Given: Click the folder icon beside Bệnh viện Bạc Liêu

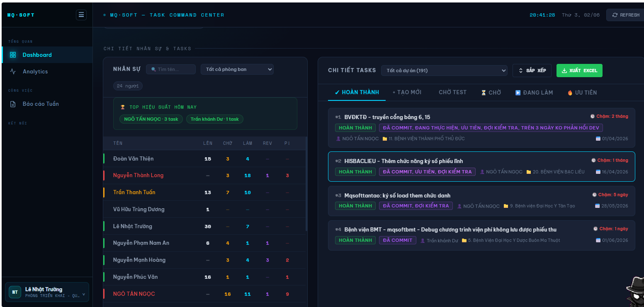Looking at the screenshot, I should 529,172.
